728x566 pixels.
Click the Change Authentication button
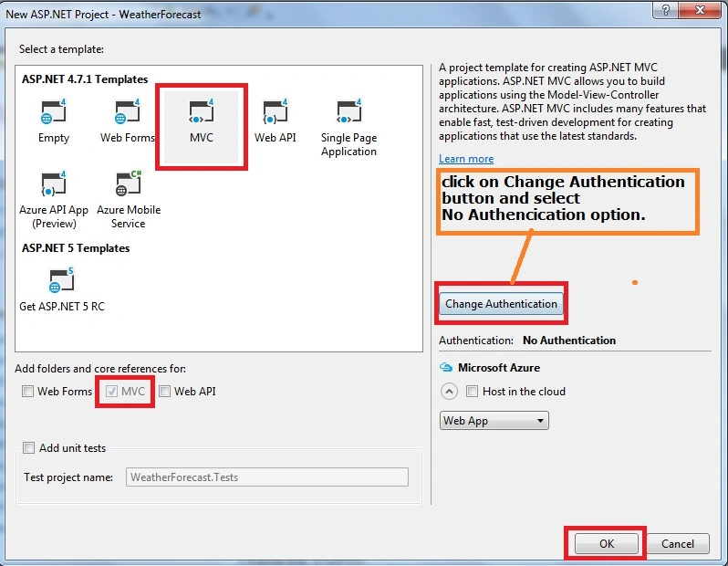pos(501,303)
